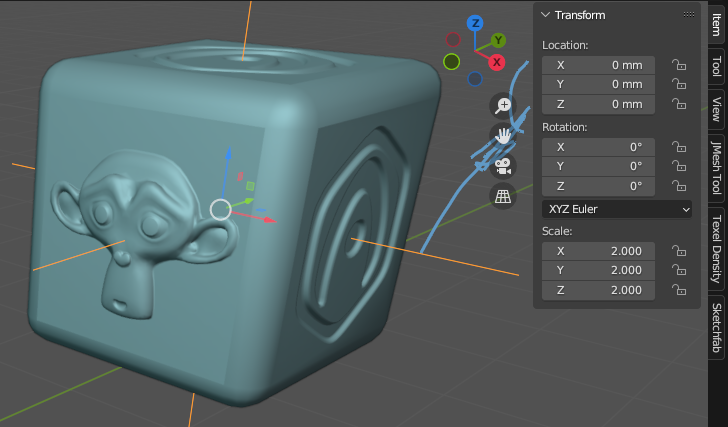Open the View sidebar tab
Screen dimensions: 728x427
pos(716,109)
